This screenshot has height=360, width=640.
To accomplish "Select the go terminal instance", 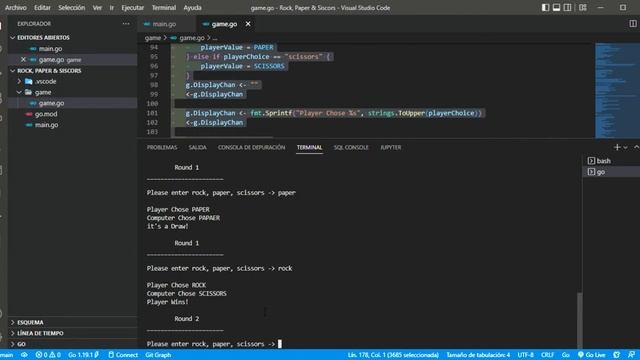I will 611,172.
